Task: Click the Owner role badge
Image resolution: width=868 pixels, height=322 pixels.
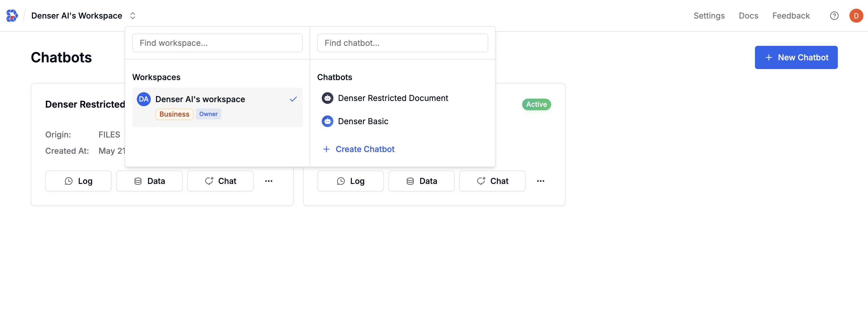Action: pyautogui.click(x=208, y=114)
